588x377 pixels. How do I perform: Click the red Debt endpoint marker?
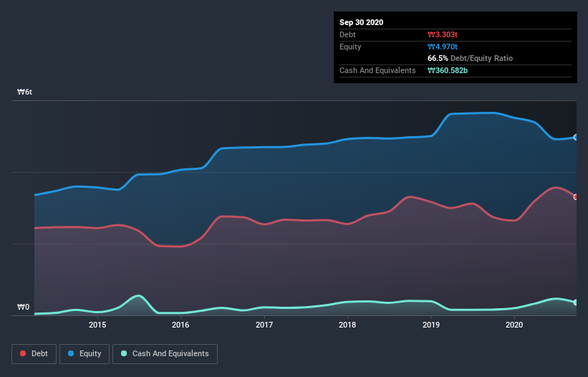(x=576, y=197)
